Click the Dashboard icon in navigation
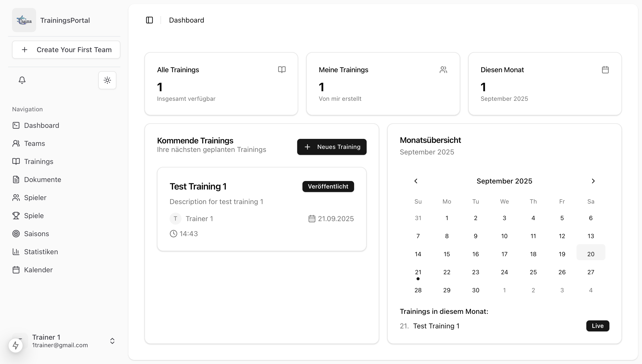 tap(16, 125)
